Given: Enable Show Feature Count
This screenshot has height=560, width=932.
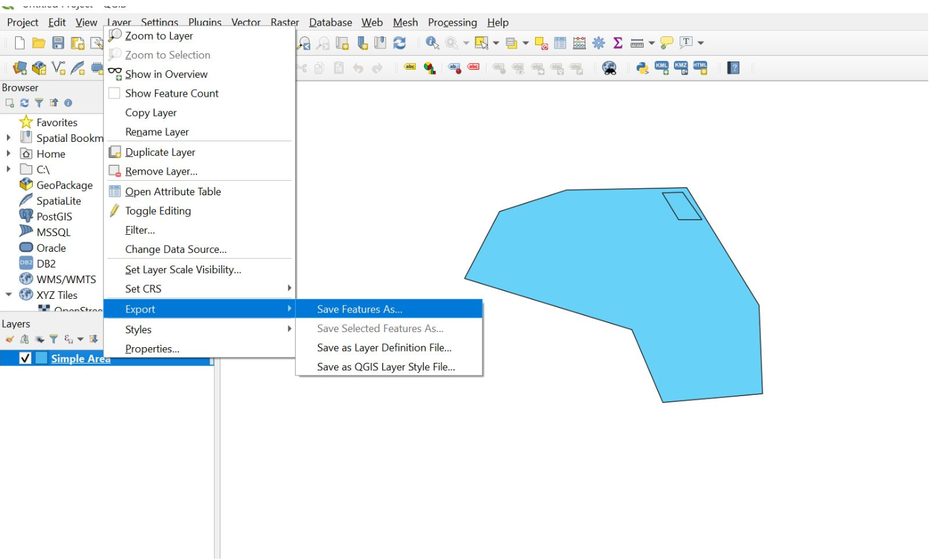Looking at the screenshot, I should pyautogui.click(x=171, y=93).
